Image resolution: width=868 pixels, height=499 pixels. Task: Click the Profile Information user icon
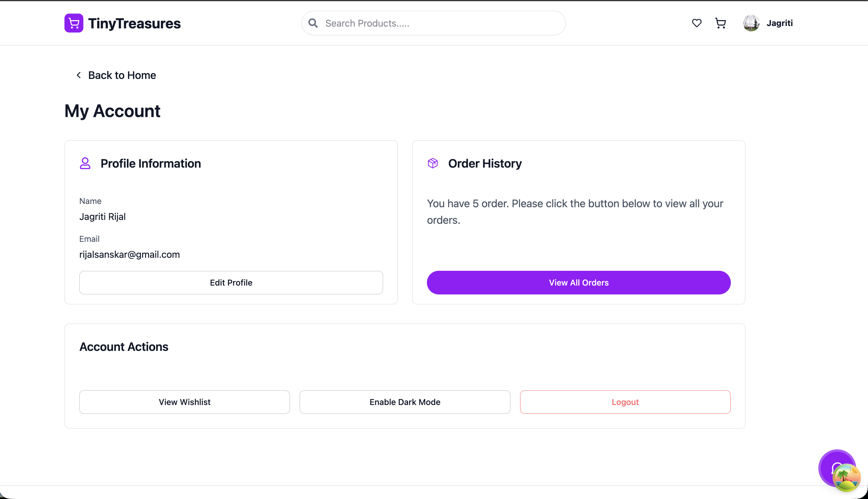85,163
